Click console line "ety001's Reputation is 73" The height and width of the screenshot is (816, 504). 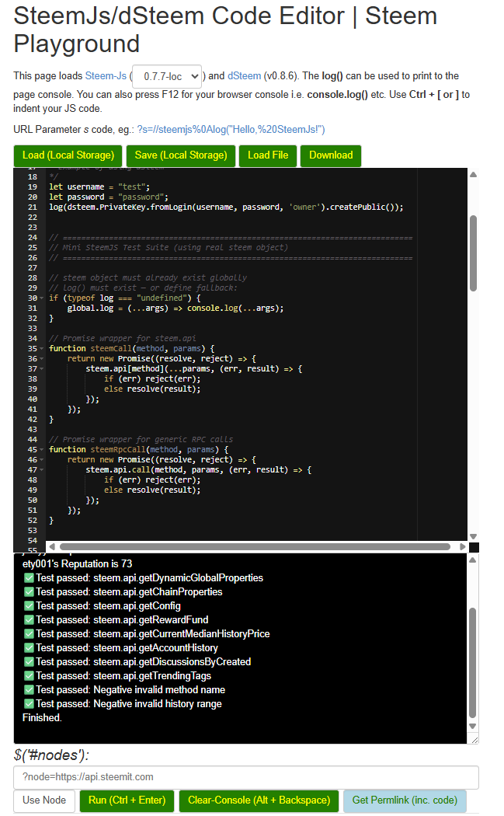tap(77, 564)
